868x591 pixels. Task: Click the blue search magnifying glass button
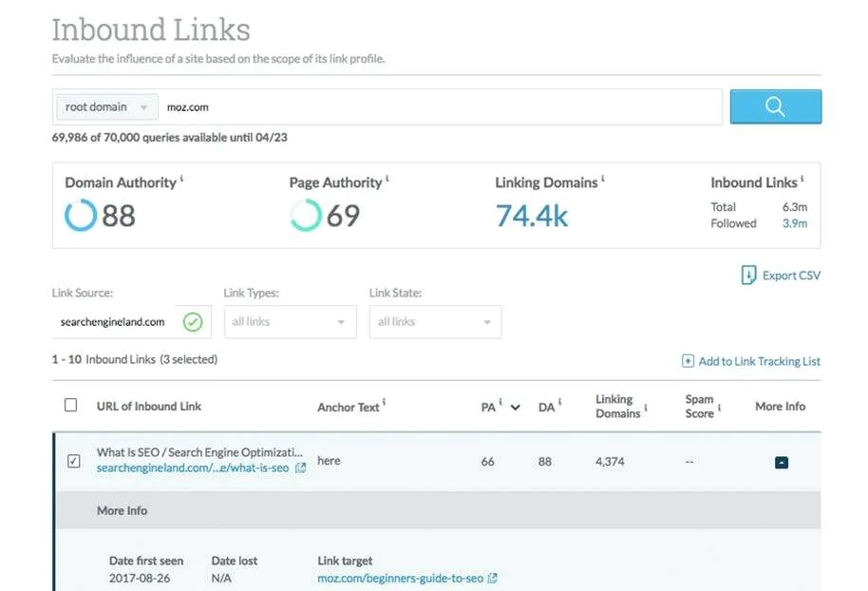click(775, 106)
